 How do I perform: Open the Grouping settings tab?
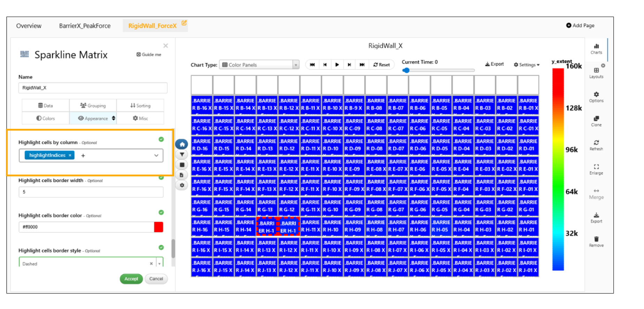pos(93,105)
